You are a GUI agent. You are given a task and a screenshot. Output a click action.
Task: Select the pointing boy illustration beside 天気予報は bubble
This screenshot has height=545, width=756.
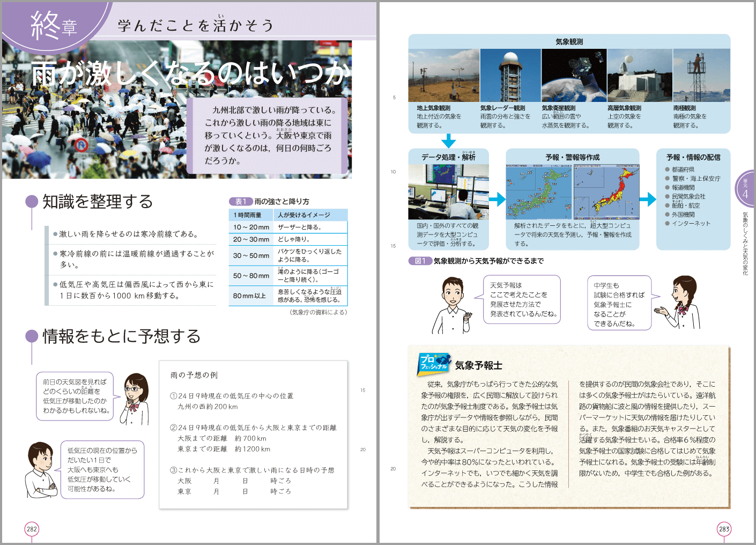(x=452, y=305)
